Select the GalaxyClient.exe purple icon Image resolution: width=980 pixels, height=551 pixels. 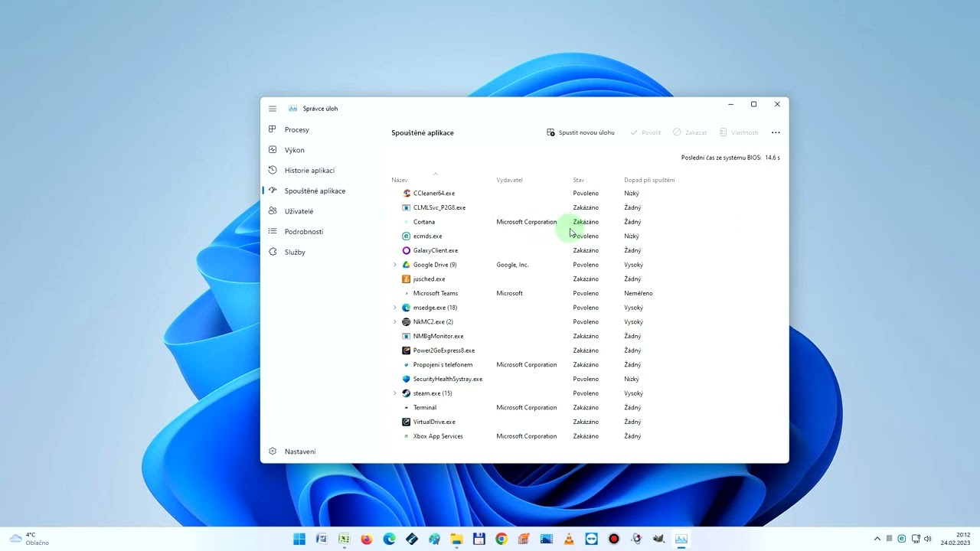click(x=407, y=250)
